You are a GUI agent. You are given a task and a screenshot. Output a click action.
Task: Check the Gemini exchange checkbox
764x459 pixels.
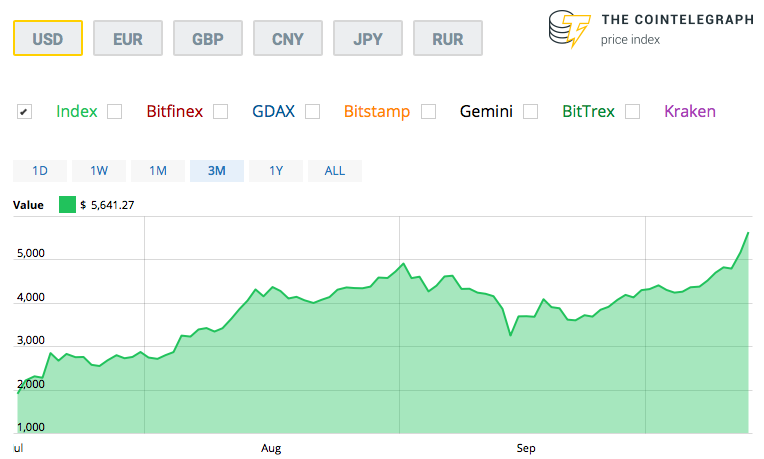tap(428, 112)
